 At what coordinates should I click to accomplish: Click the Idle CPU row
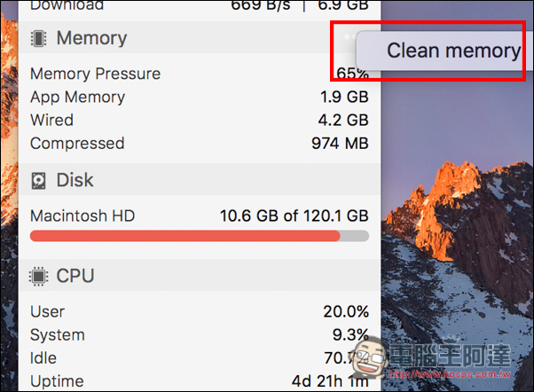point(200,358)
